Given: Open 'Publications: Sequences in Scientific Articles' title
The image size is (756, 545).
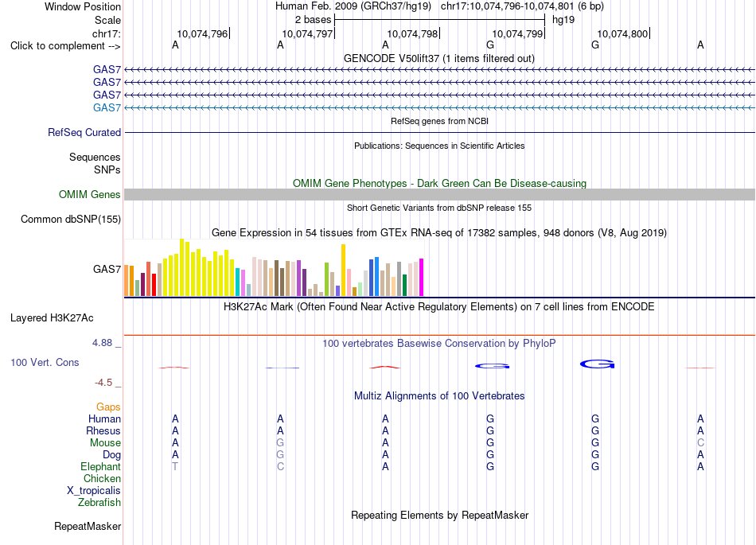Looking at the screenshot, I should point(439,146).
